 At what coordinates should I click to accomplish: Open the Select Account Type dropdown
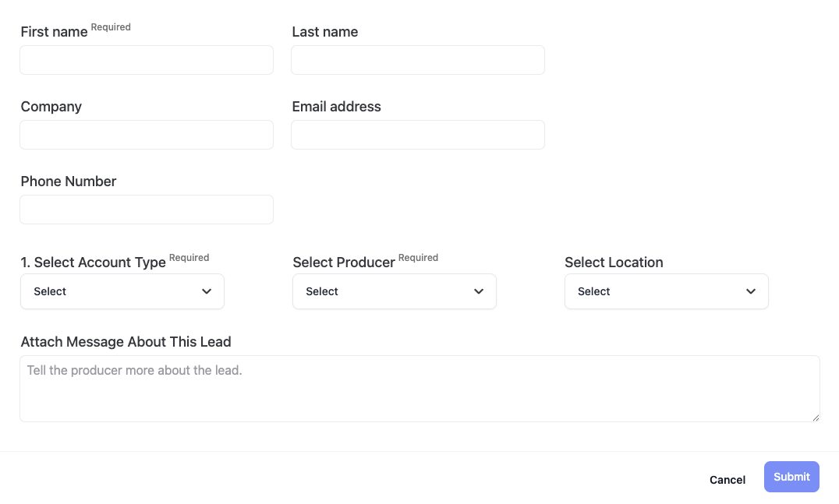(x=122, y=291)
